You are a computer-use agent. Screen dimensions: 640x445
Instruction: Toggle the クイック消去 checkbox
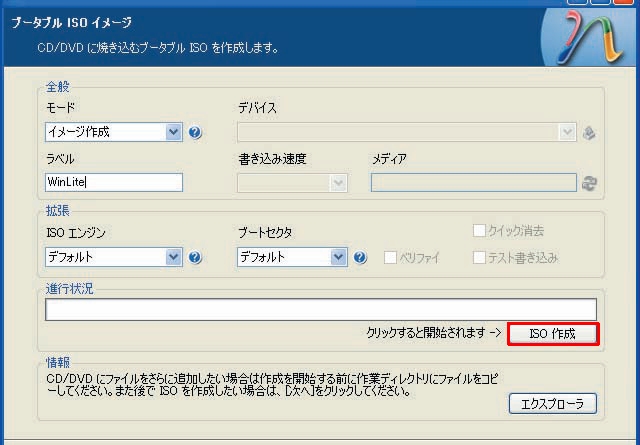point(479,231)
